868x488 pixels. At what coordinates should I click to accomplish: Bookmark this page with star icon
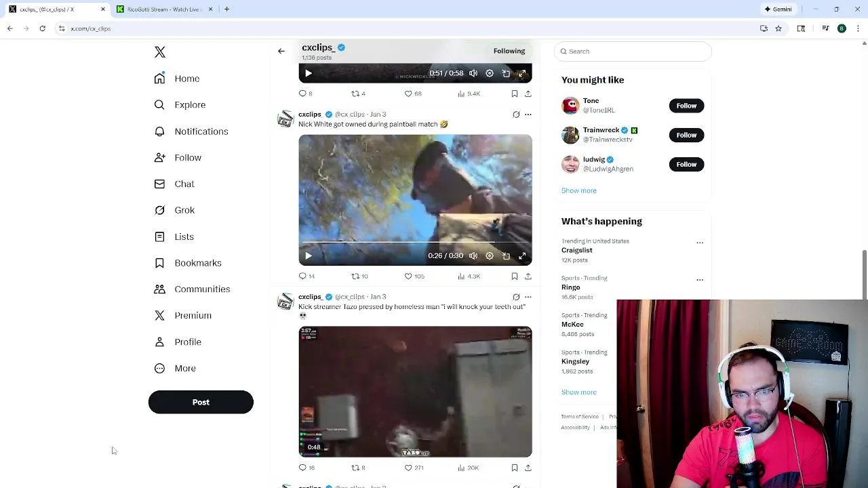click(778, 28)
